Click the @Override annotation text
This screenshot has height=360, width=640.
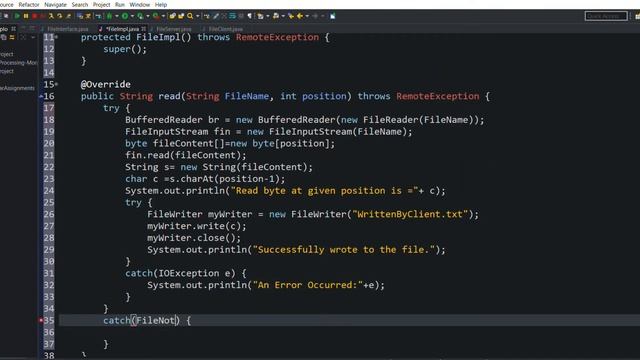tap(106, 84)
